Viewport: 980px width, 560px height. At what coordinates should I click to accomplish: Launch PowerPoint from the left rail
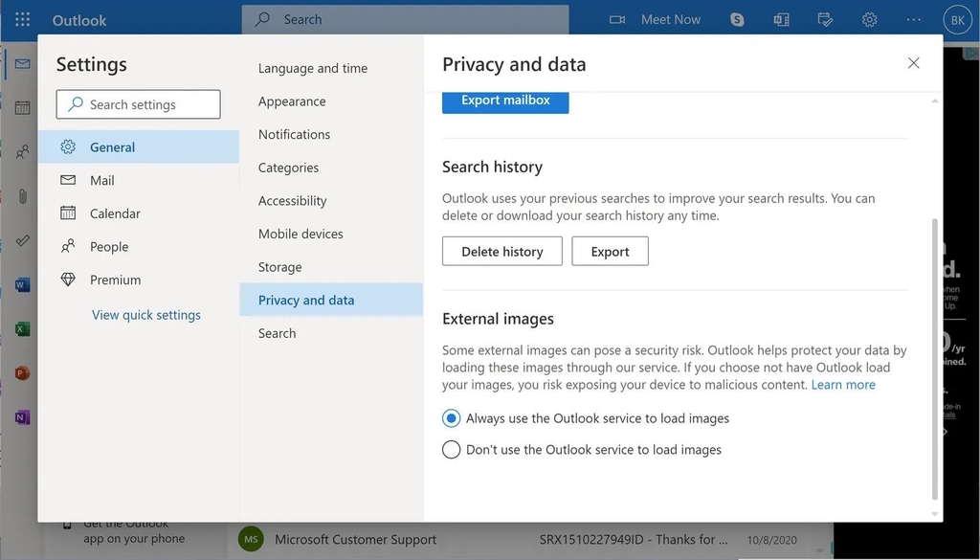tap(23, 373)
